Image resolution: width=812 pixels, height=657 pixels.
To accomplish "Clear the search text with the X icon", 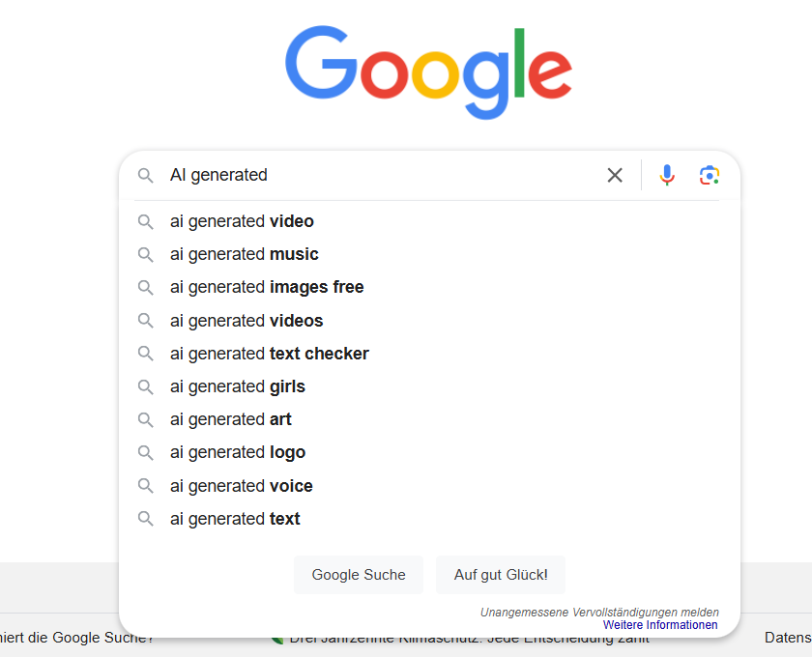I will pyautogui.click(x=615, y=175).
